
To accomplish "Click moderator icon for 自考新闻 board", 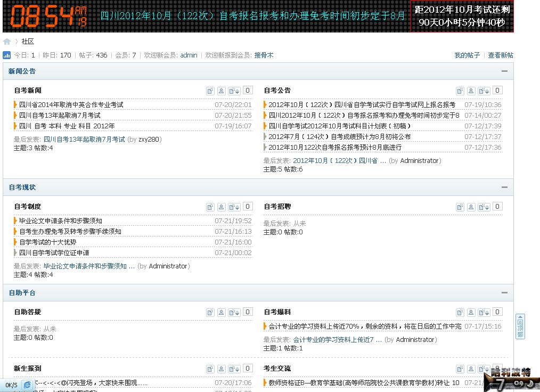I will click(222, 91).
